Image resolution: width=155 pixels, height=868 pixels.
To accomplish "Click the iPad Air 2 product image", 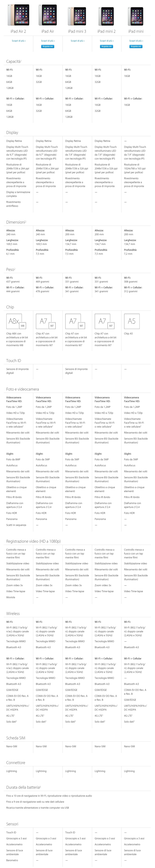I will (x=18, y=15).
